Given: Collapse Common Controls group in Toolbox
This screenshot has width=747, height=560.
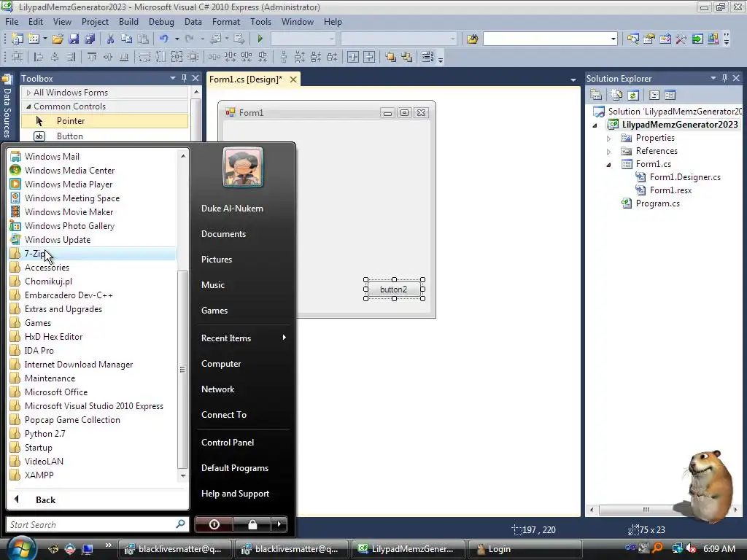Looking at the screenshot, I should (x=28, y=106).
